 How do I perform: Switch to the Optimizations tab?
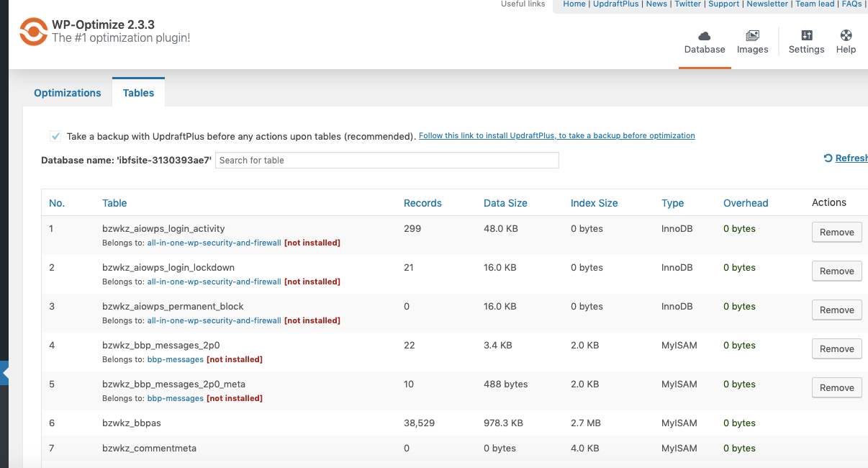click(x=68, y=93)
